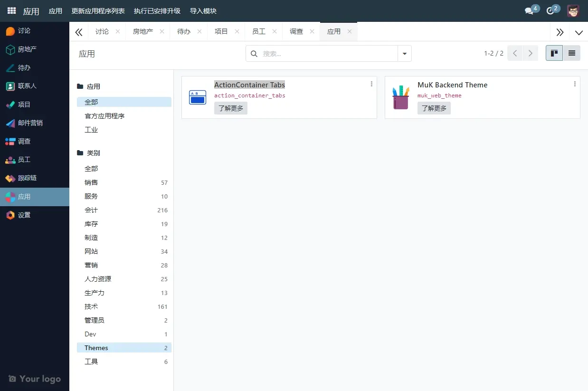Click the 1-2 / 2 pager counter
The image size is (588, 391).
pyautogui.click(x=493, y=54)
